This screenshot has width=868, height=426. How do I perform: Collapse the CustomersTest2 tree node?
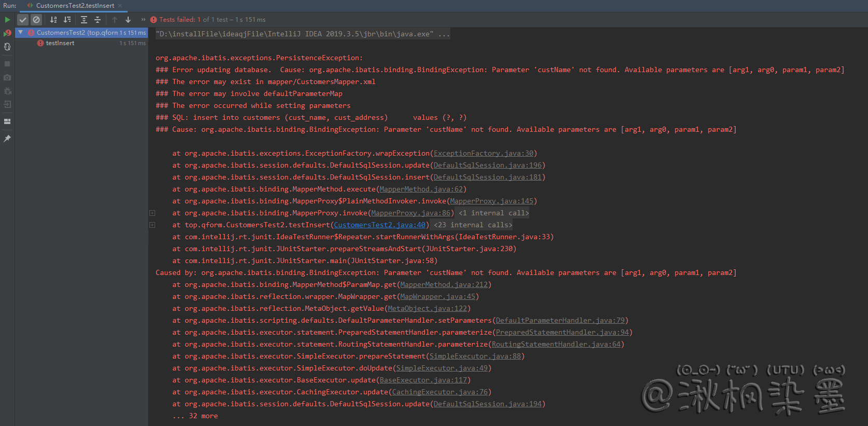tap(21, 33)
